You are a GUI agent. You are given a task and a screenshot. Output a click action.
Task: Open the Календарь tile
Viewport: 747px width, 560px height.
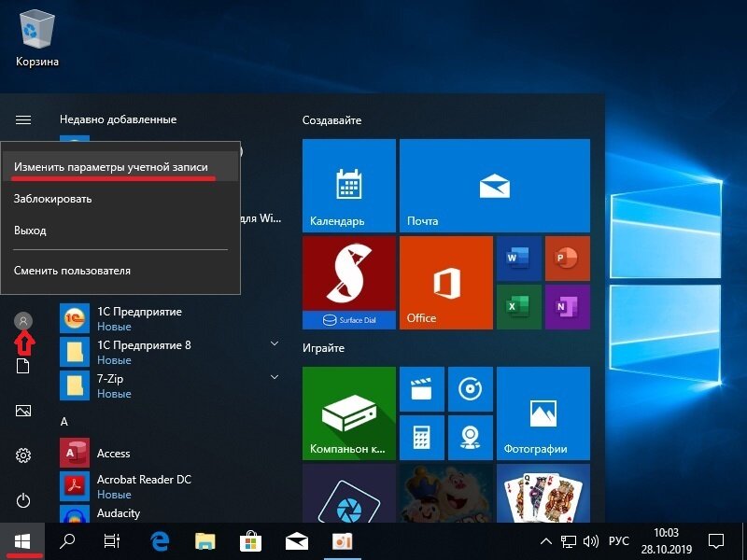[348, 185]
